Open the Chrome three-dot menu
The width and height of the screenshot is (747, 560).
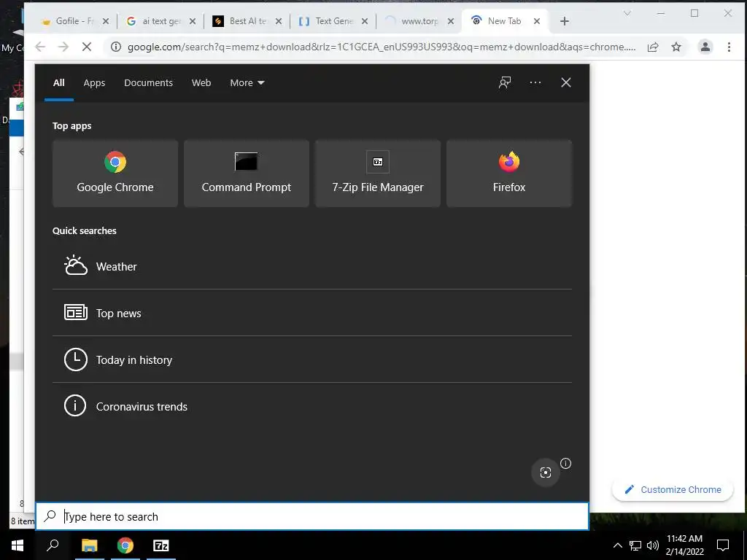[x=729, y=47]
